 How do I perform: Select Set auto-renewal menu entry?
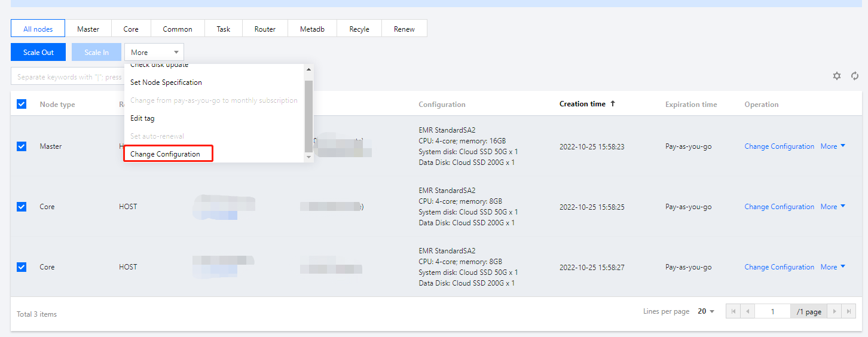tap(215, 136)
